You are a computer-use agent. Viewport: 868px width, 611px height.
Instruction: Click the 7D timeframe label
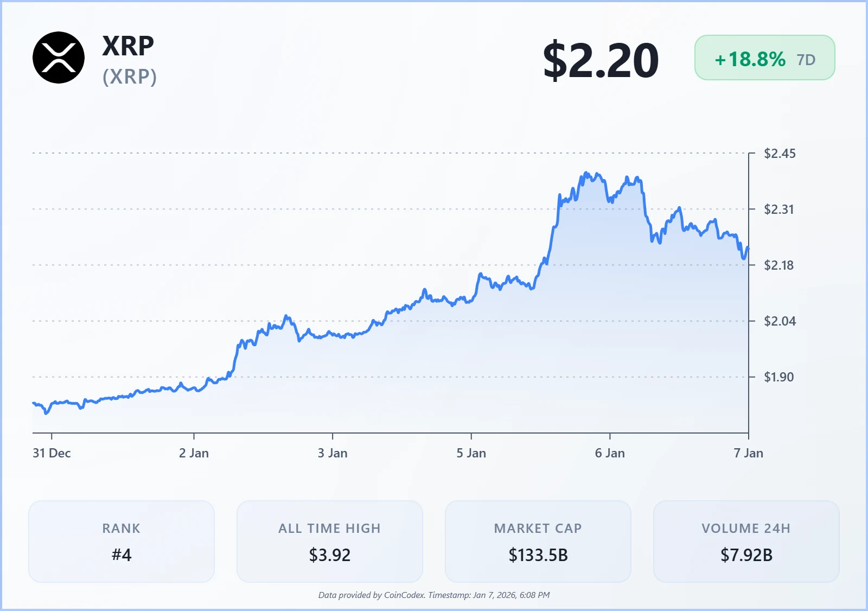coord(806,60)
